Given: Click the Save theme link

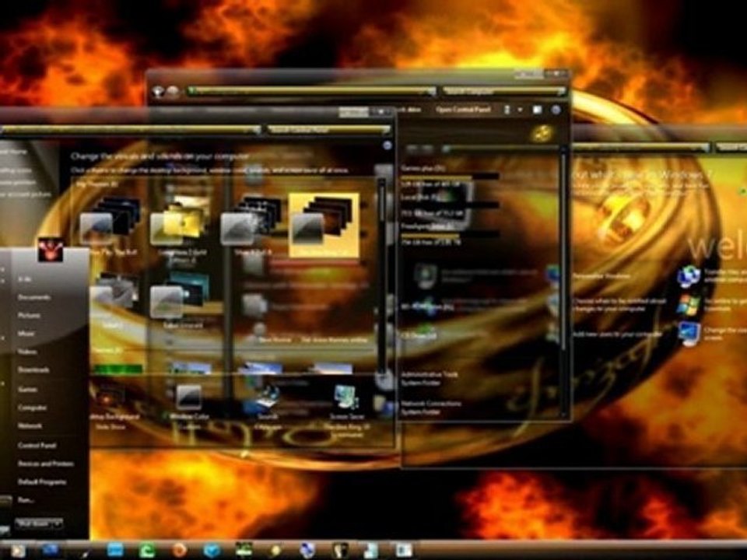Looking at the screenshot, I should click(275, 340).
